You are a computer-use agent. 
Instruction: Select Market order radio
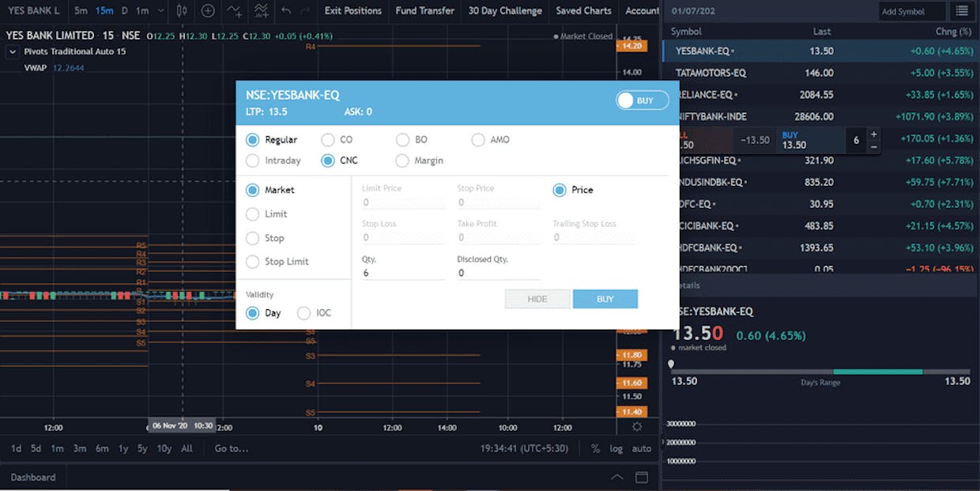[x=252, y=191]
